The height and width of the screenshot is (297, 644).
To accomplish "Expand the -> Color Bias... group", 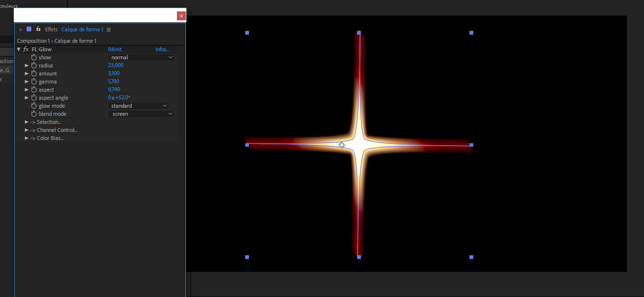I will [27, 138].
